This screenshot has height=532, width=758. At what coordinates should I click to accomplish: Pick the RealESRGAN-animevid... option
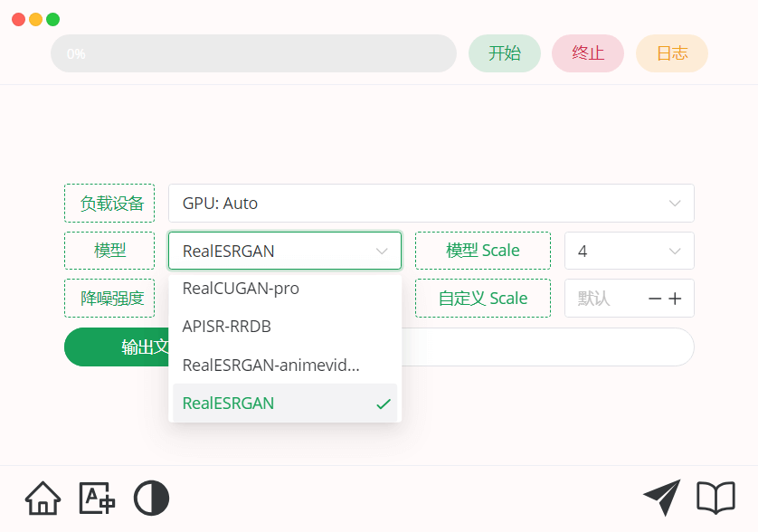(x=285, y=365)
